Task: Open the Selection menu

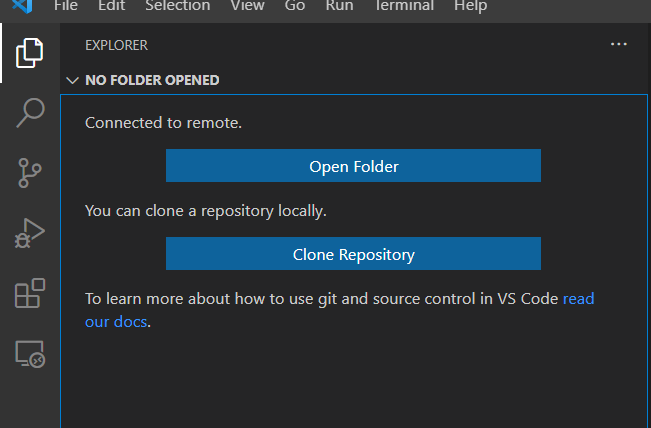Action: click(177, 6)
